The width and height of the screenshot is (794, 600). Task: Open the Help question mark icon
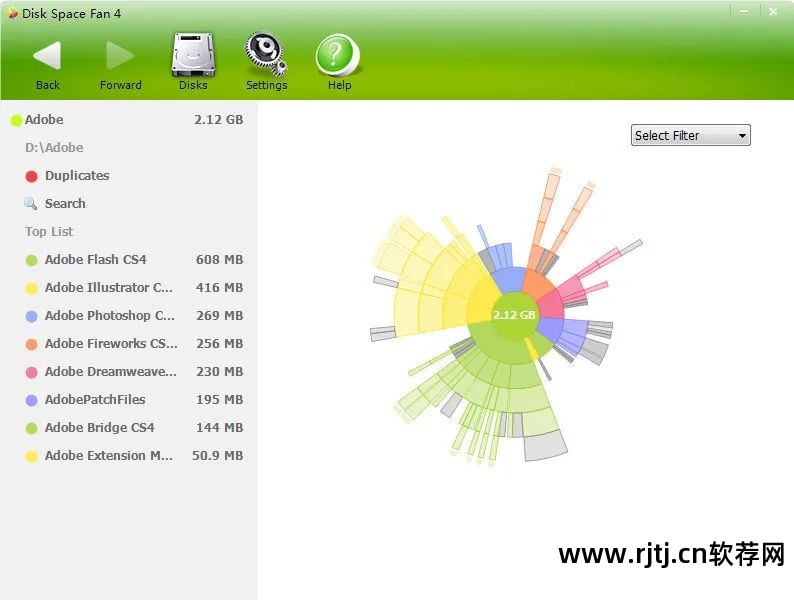(x=338, y=55)
